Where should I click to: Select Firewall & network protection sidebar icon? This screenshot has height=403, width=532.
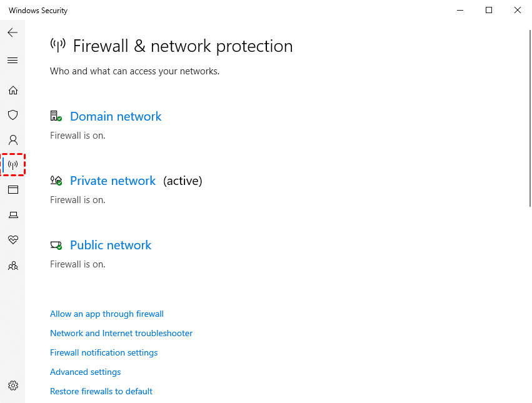point(13,165)
